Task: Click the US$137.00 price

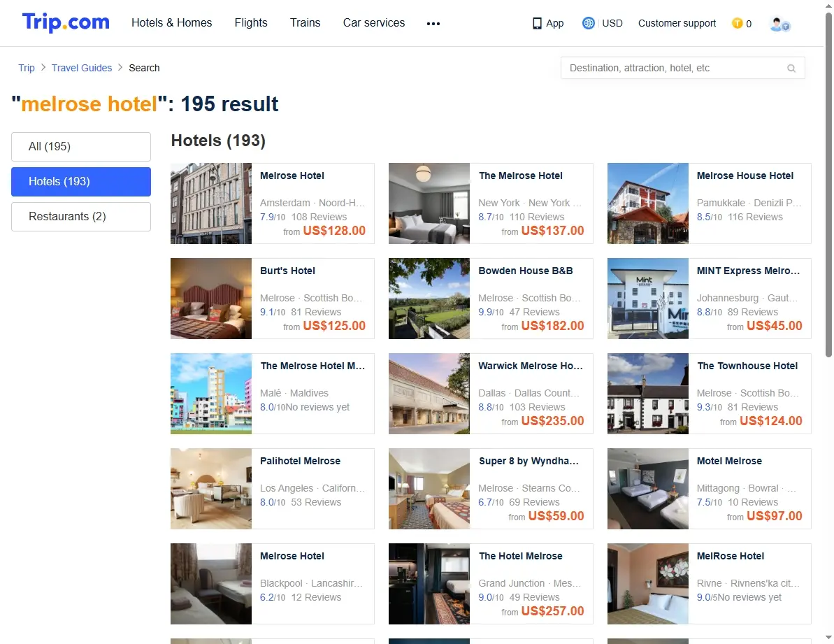Action: (553, 231)
